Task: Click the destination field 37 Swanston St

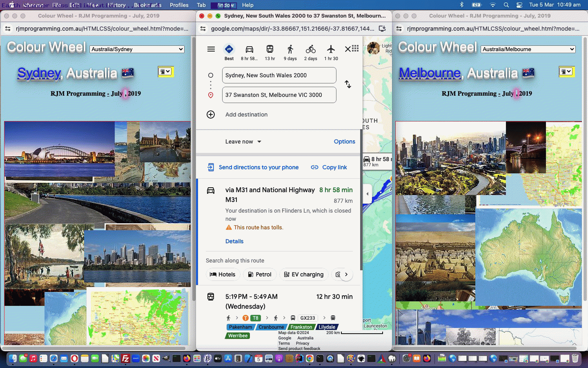Action: pos(279,95)
